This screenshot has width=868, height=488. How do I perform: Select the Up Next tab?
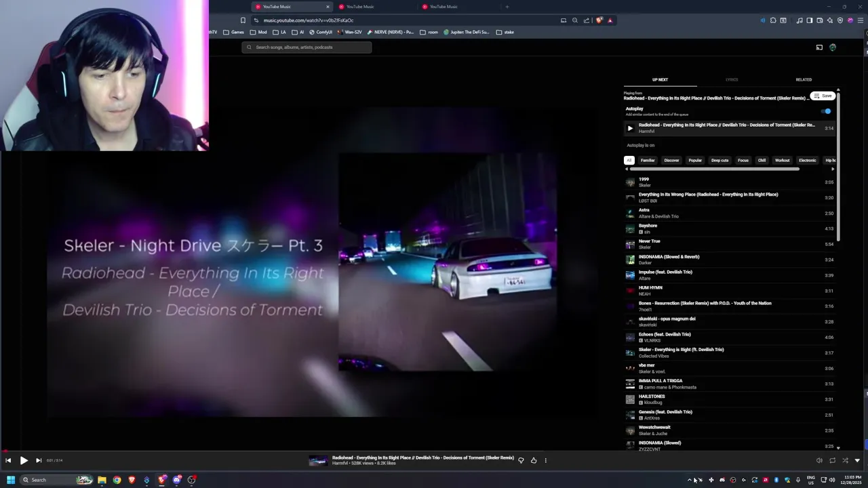click(660, 79)
